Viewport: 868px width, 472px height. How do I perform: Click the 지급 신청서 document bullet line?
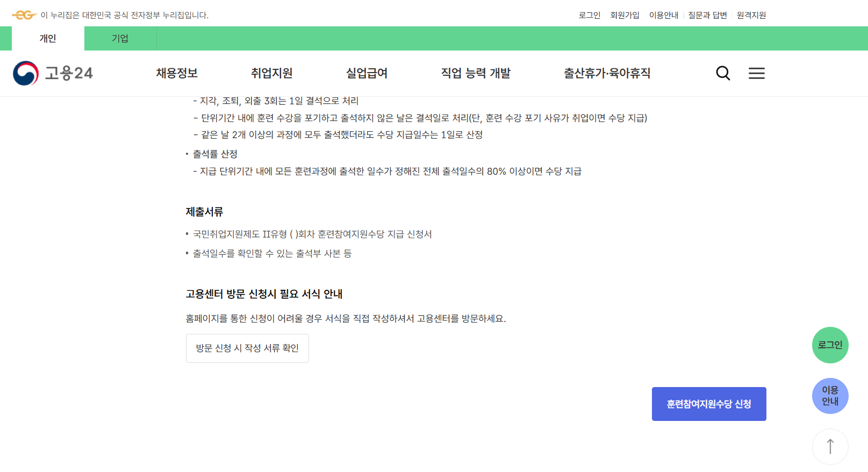click(x=312, y=234)
